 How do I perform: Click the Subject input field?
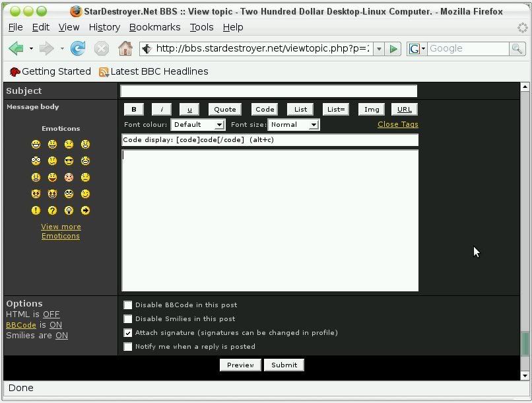(269, 91)
